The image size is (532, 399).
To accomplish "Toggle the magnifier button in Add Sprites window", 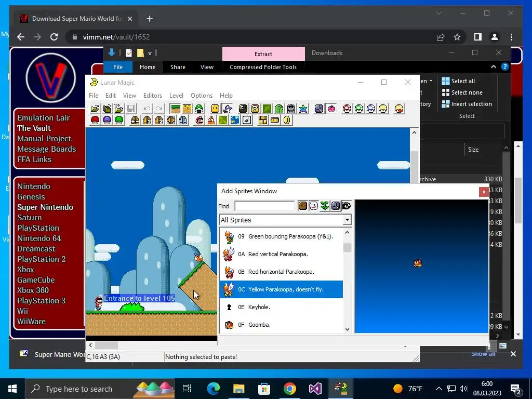I will (x=336, y=206).
